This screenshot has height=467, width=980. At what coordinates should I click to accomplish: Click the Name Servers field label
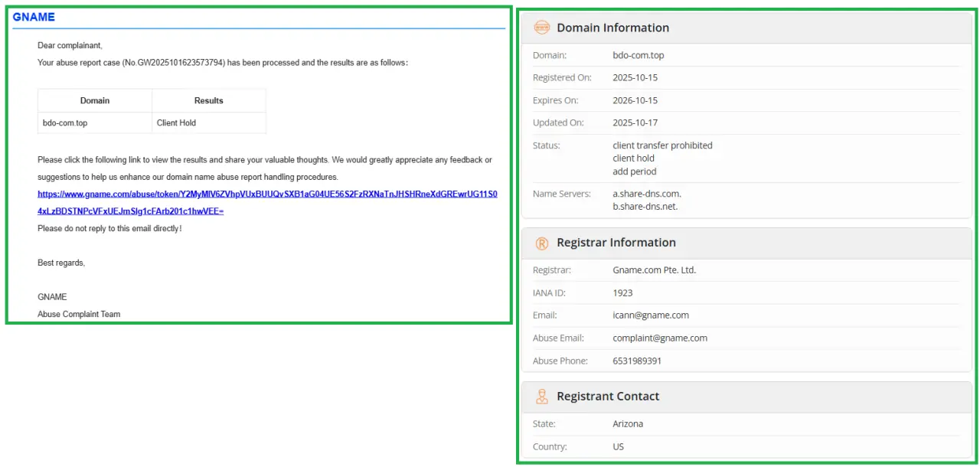point(562,194)
